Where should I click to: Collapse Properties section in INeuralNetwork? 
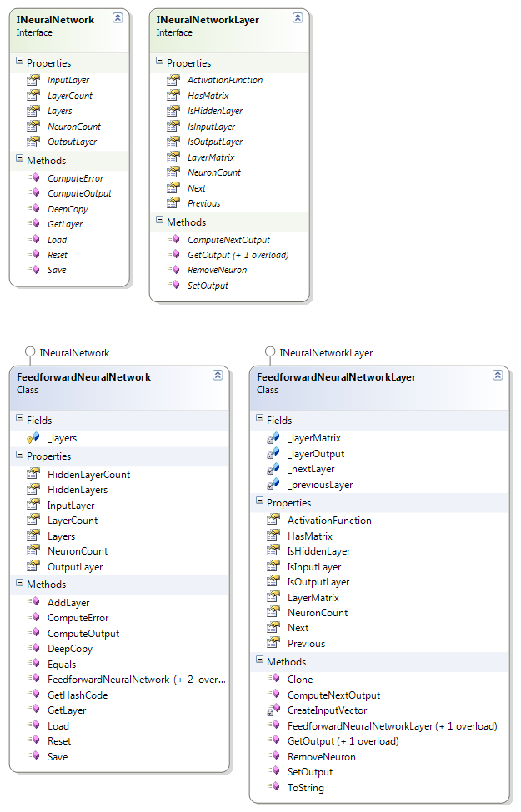[x=19, y=63]
